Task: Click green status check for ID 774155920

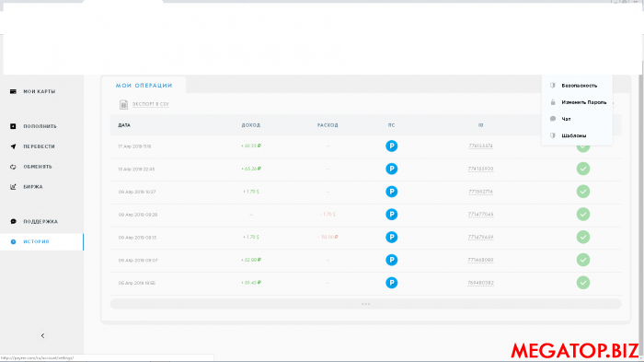Action: [582, 169]
